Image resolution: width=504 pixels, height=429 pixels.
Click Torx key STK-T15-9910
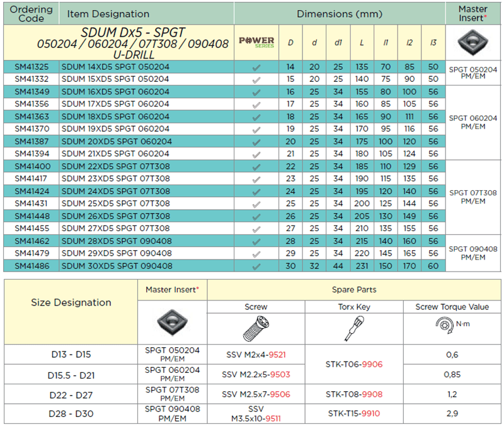[x=354, y=414]
